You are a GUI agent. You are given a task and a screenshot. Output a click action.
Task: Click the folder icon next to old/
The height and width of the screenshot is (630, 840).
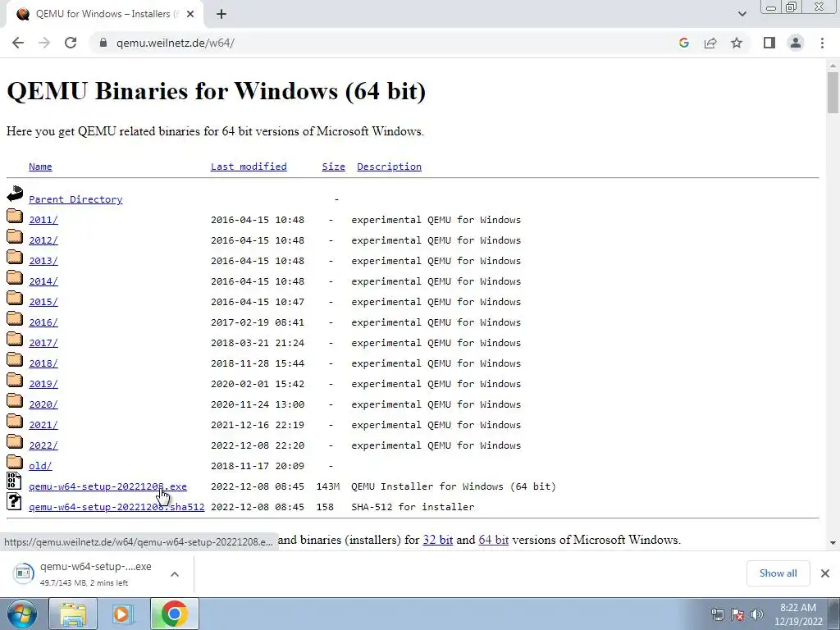point(15,462)
